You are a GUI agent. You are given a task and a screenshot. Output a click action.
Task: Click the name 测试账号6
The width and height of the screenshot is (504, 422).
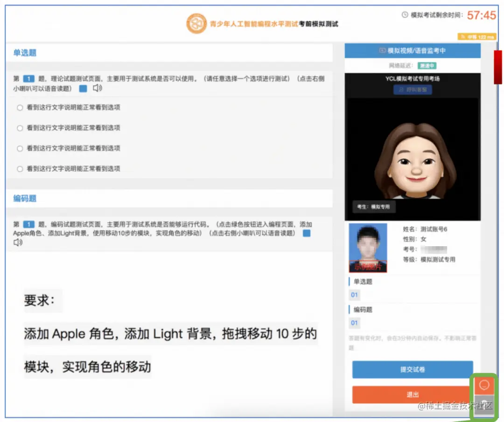pyautogui.click(x=434, y=229)
